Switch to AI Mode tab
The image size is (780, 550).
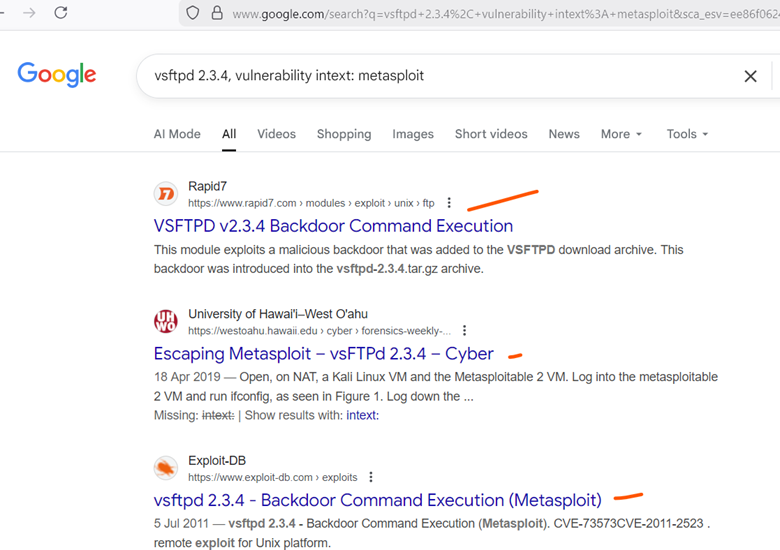(177, 134)
